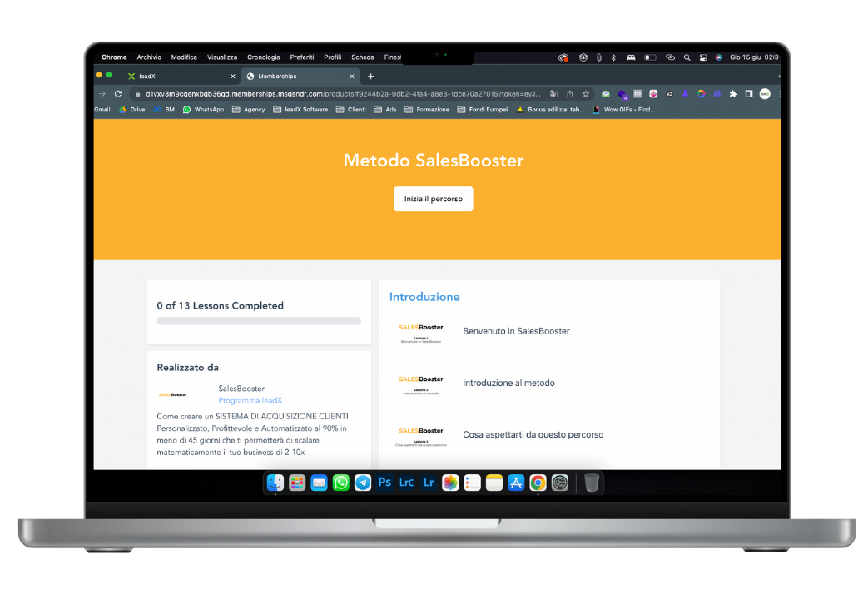Open System Settings from the dock

559,483
